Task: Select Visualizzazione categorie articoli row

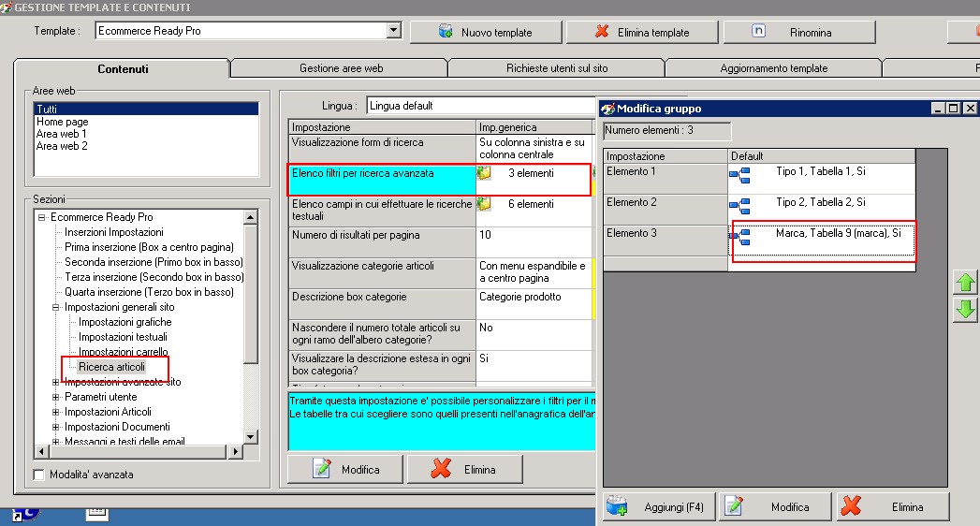Action: (441, 273)
